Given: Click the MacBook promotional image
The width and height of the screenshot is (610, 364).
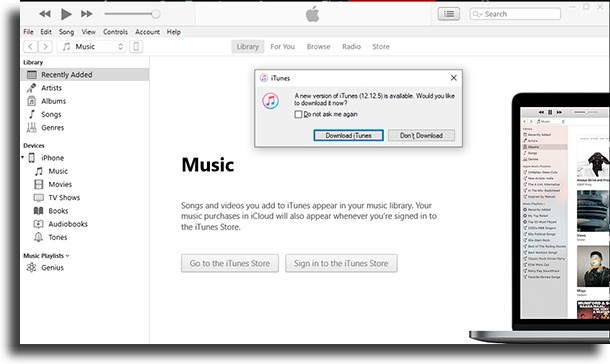Looking at the screenshot, I should (540, 218).
